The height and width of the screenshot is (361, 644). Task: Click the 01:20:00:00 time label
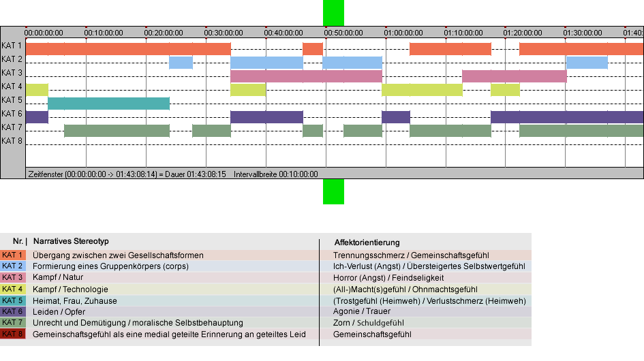coord(523,33)
